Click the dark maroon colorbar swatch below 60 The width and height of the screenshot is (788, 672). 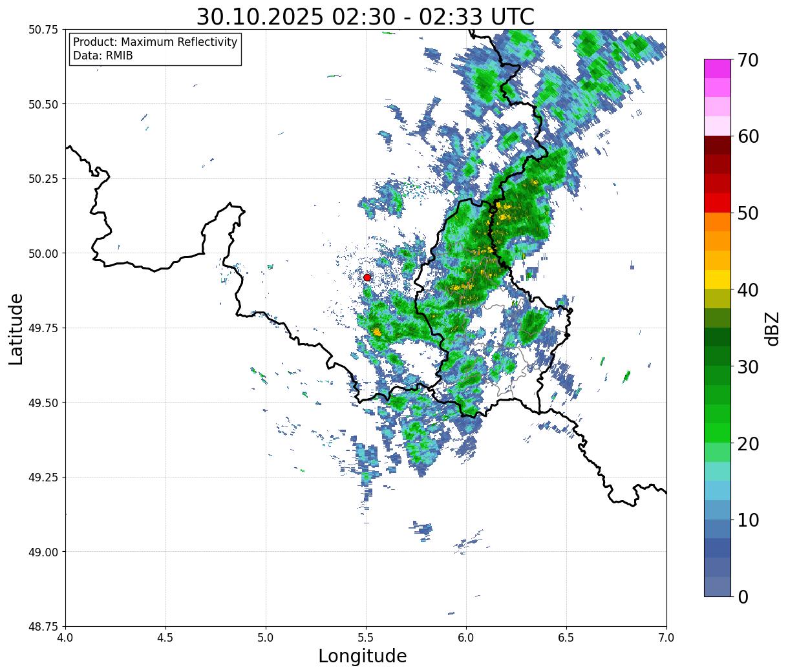(x=718, y=145)
